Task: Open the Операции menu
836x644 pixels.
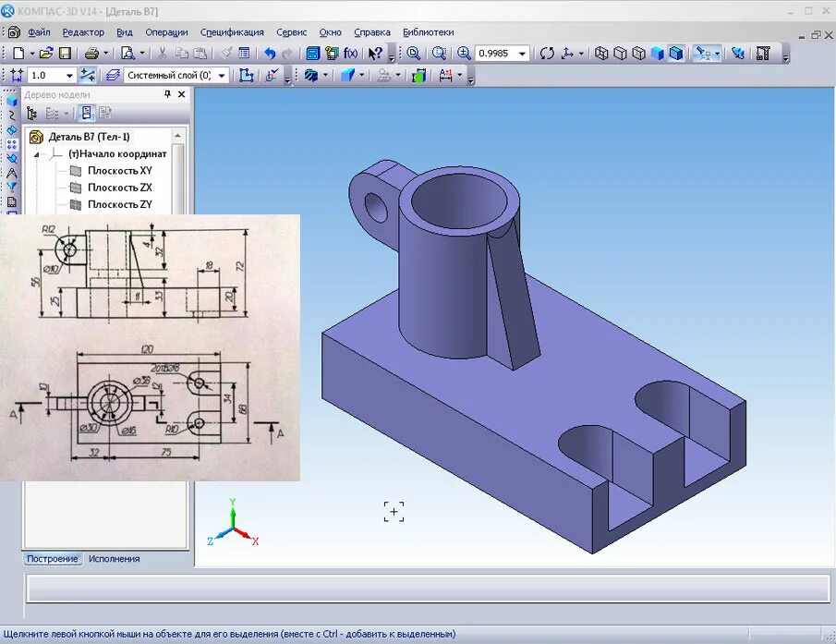Action: pos(166,32)
